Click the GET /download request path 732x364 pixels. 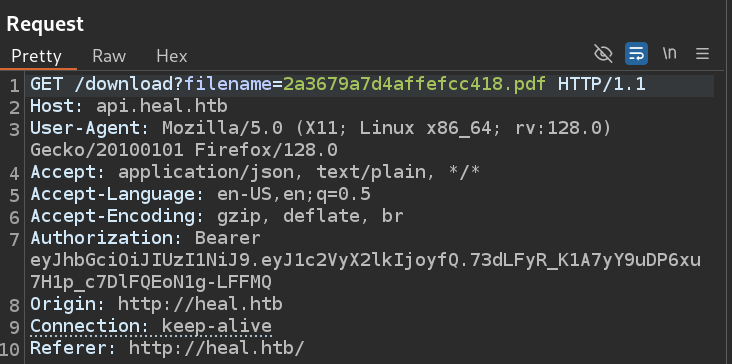[x=128, y=84]
